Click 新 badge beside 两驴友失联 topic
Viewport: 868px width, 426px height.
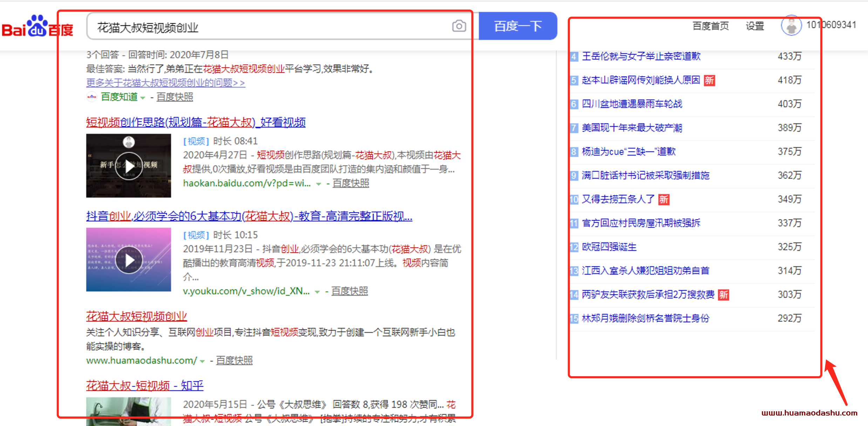(x=723, y=295)
